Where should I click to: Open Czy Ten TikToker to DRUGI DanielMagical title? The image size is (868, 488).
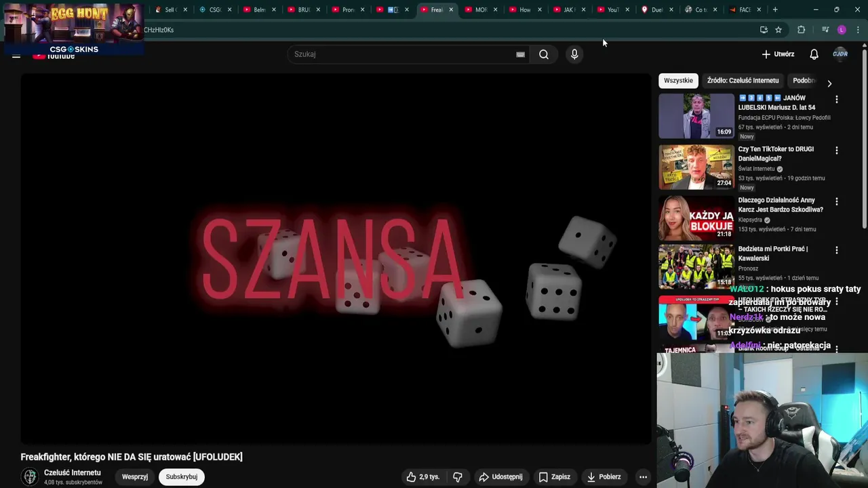click(776, 154)
